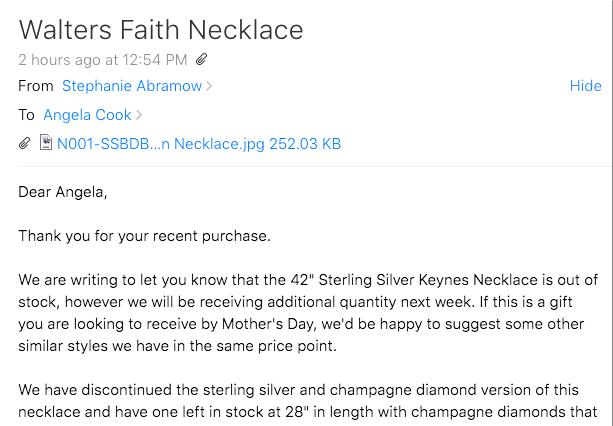Click the JPG file icon before the attachment name
The image size is (613, 426).
tap(46, 142)
